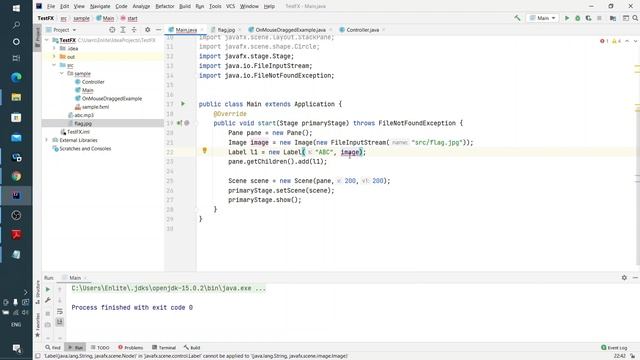
Task: Toggle the breakpoint on the start method line
Action: (187, 123)
